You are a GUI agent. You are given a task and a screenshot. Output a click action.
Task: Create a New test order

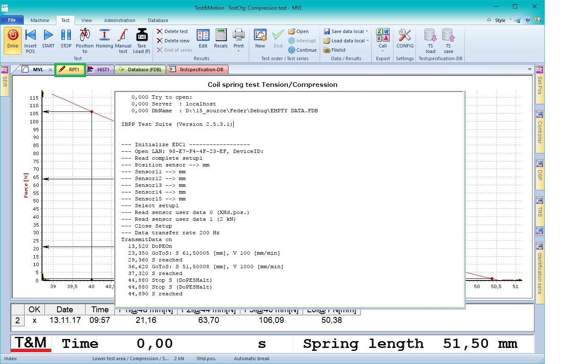click(x=260, y=39)
